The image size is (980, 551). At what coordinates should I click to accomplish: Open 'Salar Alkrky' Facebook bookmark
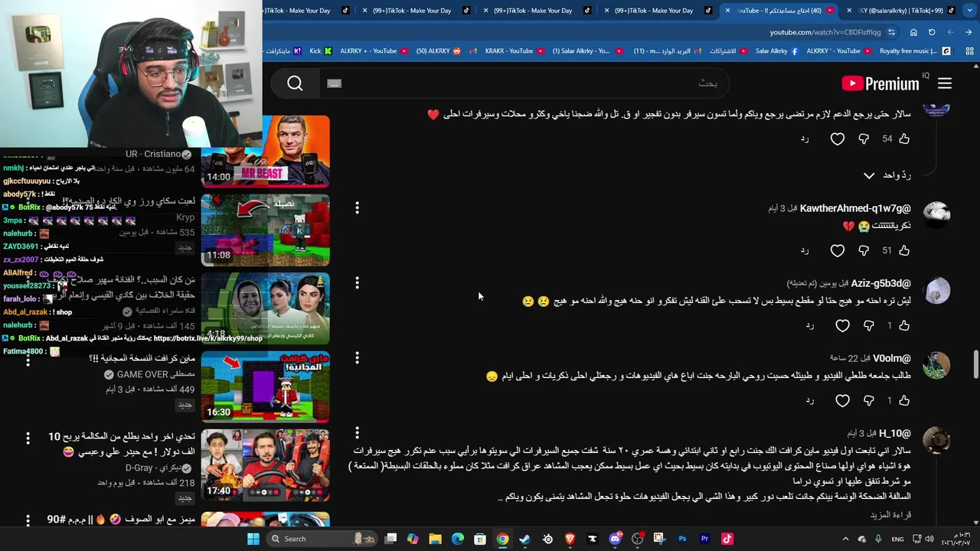coord(776,51)
